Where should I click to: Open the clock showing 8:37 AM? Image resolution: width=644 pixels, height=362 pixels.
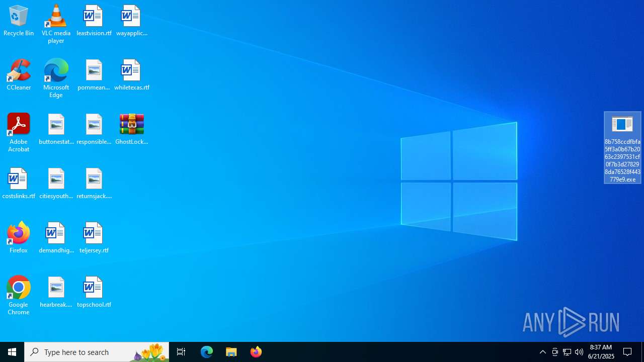(x=601, y=352)
